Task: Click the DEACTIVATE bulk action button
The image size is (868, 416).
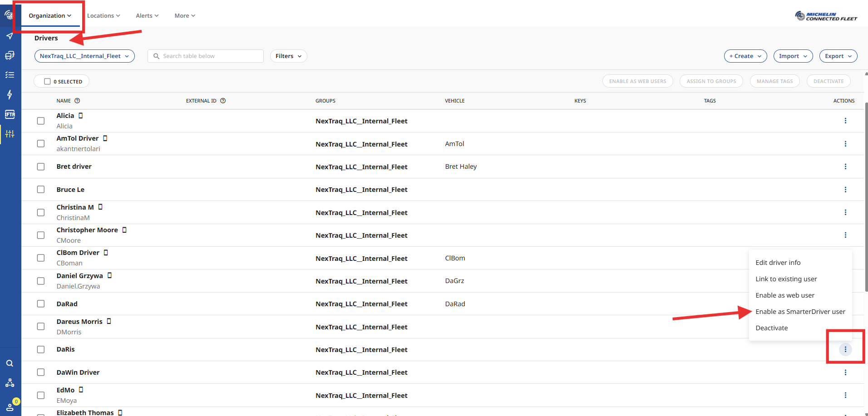Action: [x=828, y=81]
